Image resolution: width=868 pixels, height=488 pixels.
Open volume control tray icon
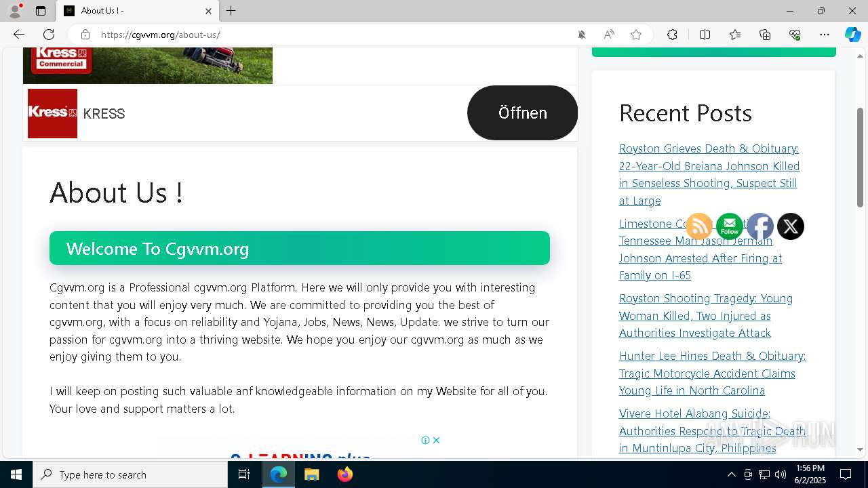(781, 474)
